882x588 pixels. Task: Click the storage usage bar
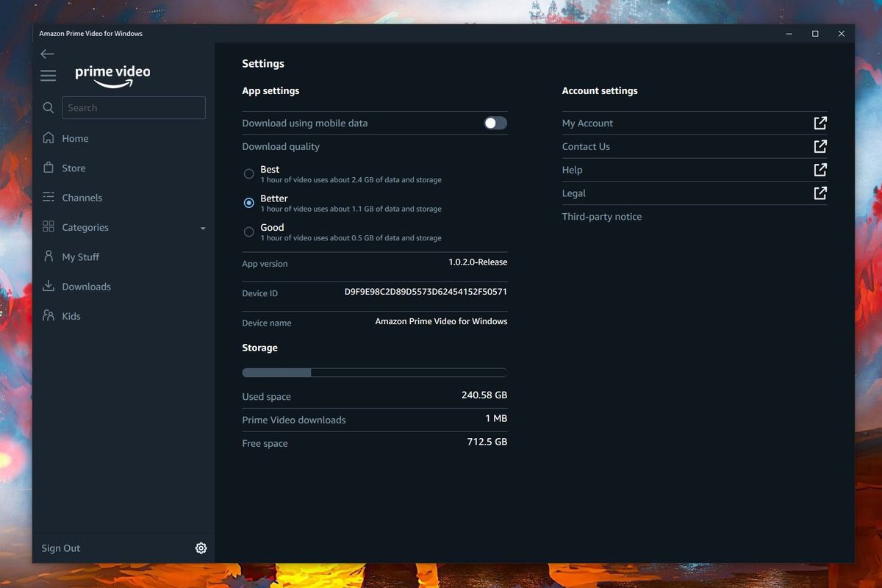pos(375,373)
